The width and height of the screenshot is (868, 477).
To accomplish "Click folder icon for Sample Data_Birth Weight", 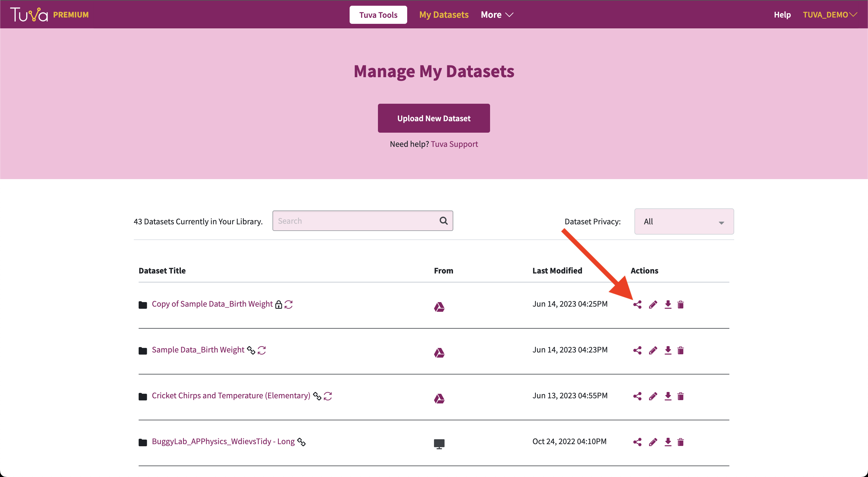I will click(x=143, y=351).
